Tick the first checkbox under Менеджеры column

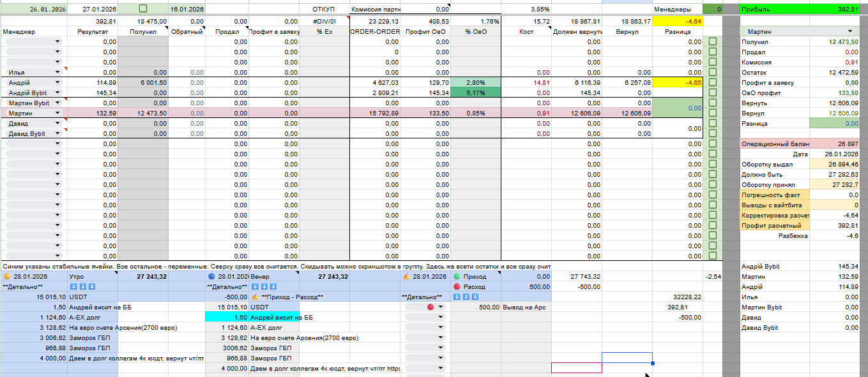[712, 41]
